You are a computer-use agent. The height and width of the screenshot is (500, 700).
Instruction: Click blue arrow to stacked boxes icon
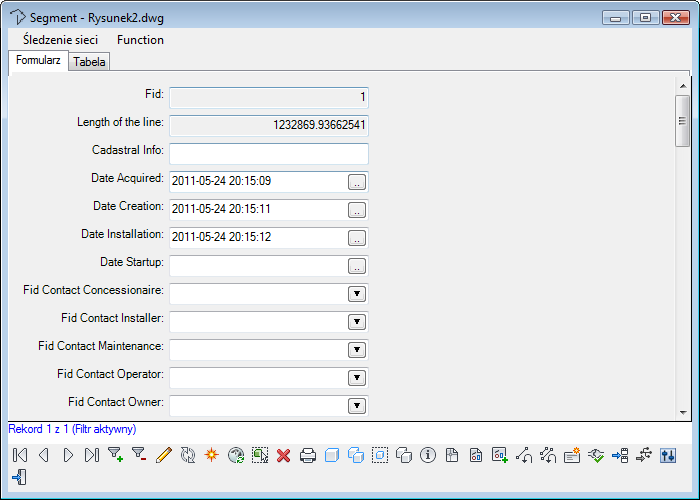(x=620, y=455)
